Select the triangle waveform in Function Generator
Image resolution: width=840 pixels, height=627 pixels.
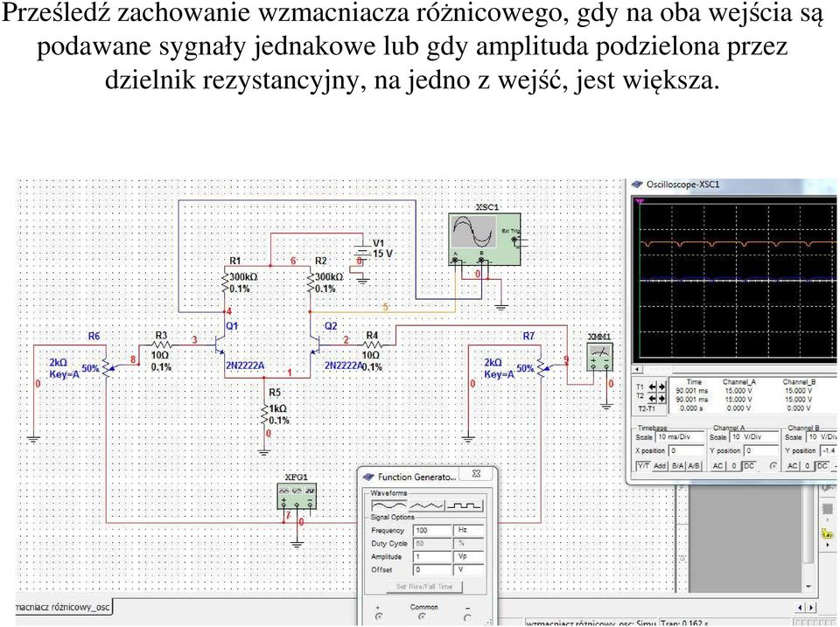tap(426, 505)
